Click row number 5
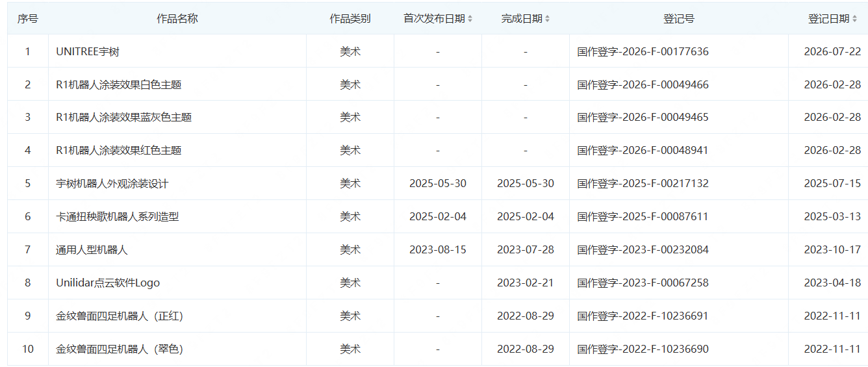868x367 pixels. coord(28,183)
